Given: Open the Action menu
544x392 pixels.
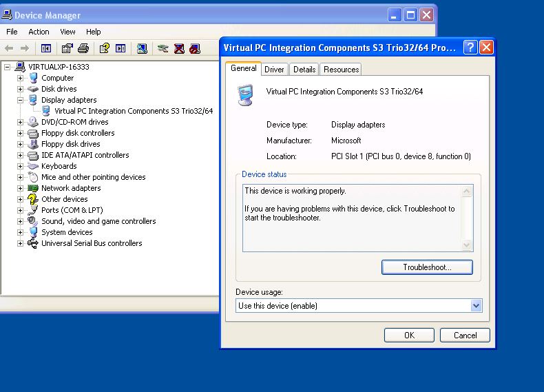Looking at the screenshot, I should pos(39,32).
